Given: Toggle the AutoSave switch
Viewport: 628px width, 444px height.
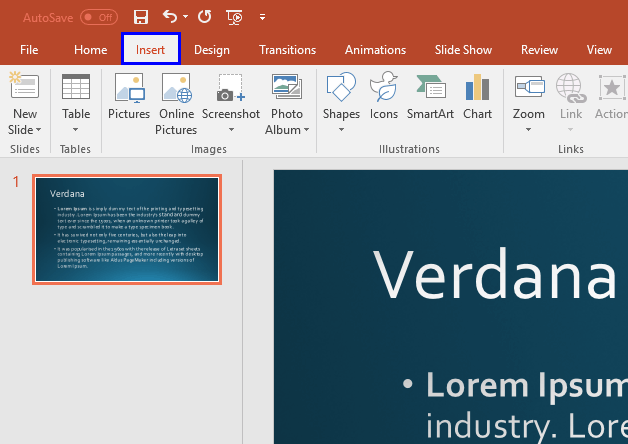Looking at the screenshot, I should click(99, 17).
